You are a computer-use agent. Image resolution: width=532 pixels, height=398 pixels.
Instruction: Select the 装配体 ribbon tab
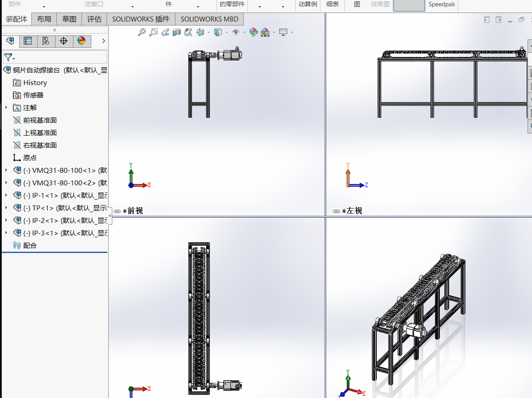[16, 19]
